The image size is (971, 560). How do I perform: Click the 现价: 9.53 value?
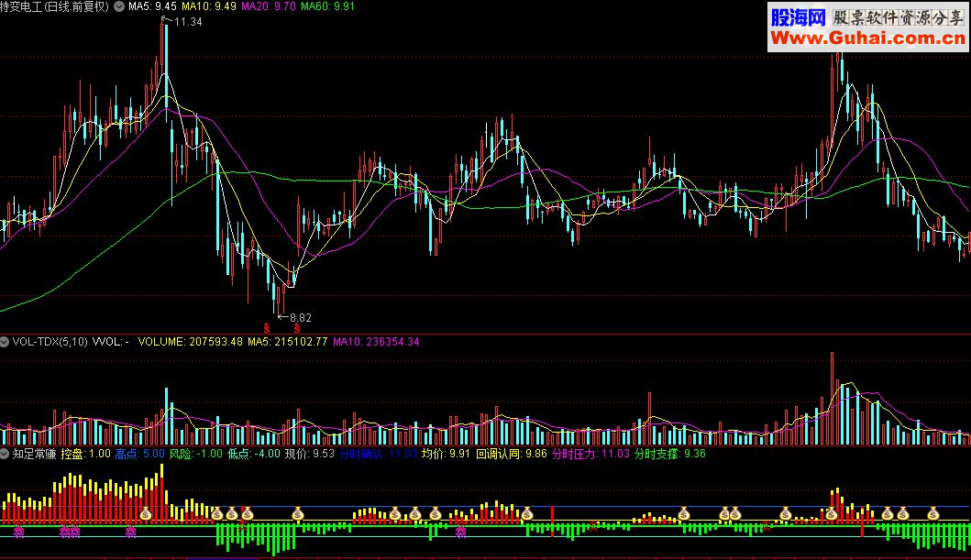(x=310, y=454)
